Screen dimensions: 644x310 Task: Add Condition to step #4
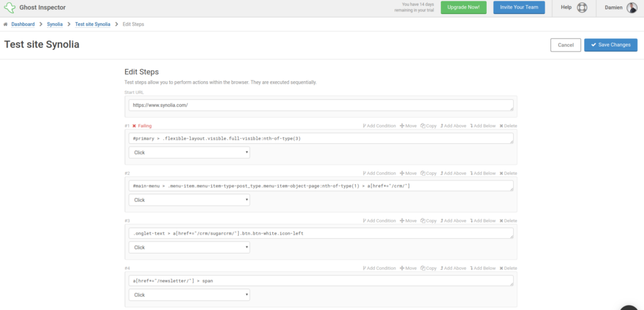click(x=379, y=268)
